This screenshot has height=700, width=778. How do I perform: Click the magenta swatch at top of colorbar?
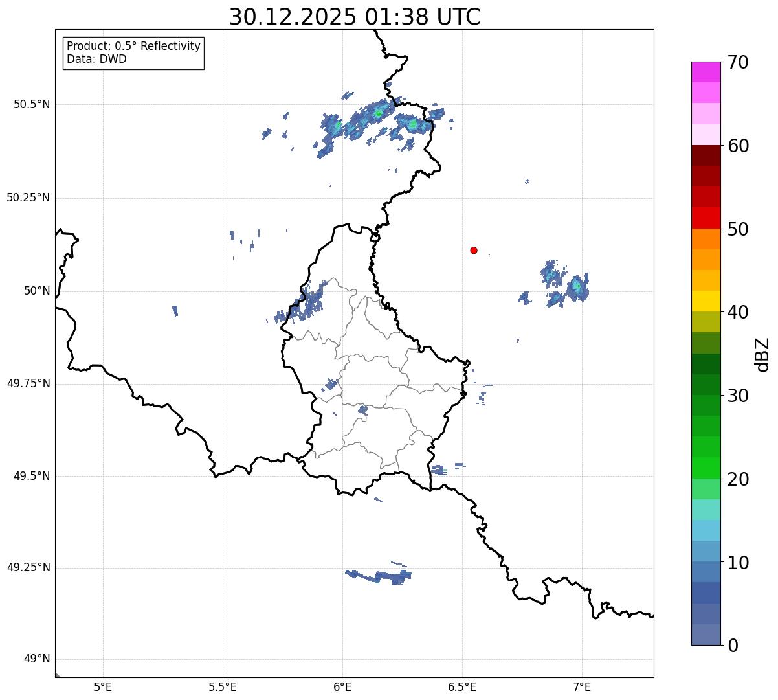point(706,72)
